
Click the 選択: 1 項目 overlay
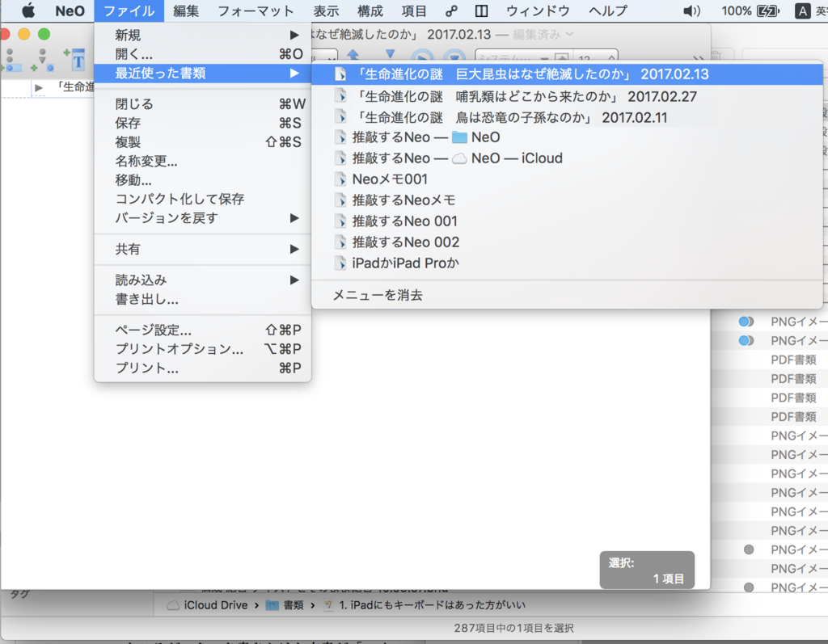point(647,570)
